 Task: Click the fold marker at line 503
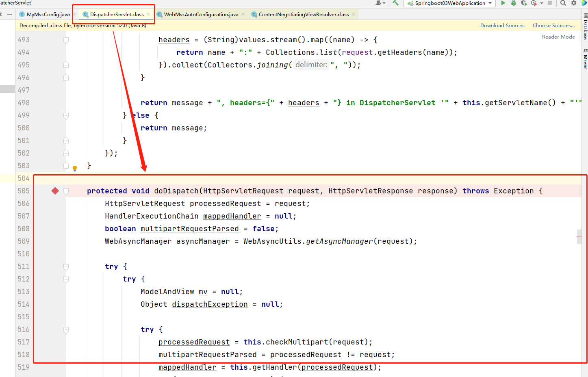[x=66, y=166]
